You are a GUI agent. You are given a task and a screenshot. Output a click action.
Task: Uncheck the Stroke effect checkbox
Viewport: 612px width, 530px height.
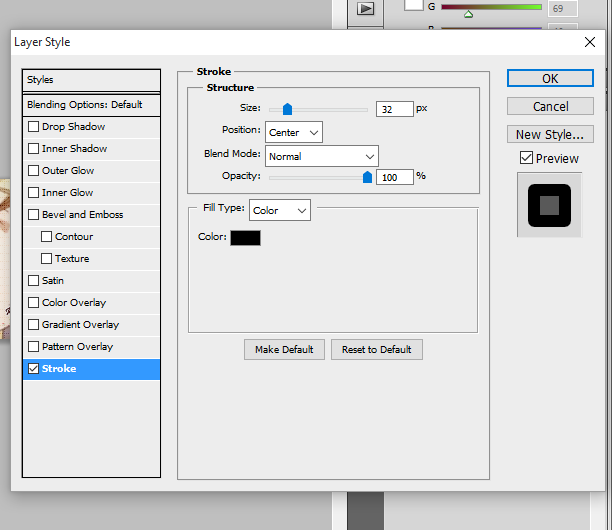pyautogui.click(x=34, y=369)
